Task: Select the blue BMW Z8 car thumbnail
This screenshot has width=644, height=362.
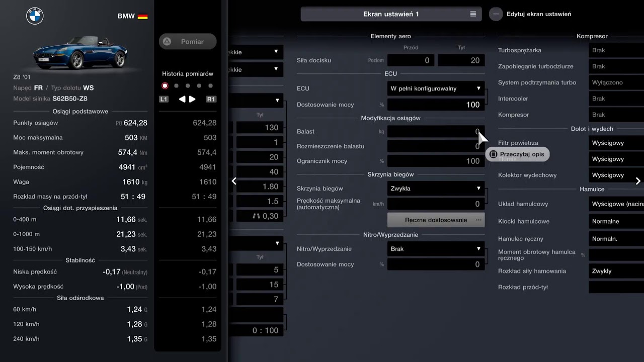Action: point(80,53)
